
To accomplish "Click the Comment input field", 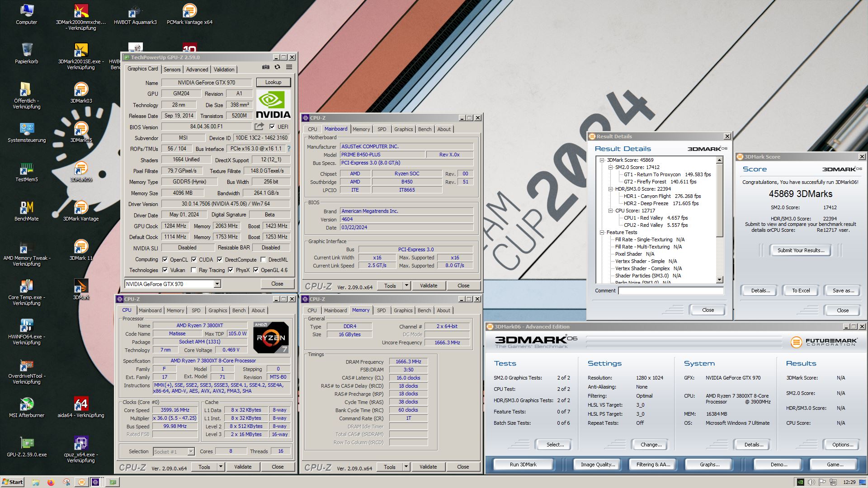I will pyautogui.click(x=671, y=291).
